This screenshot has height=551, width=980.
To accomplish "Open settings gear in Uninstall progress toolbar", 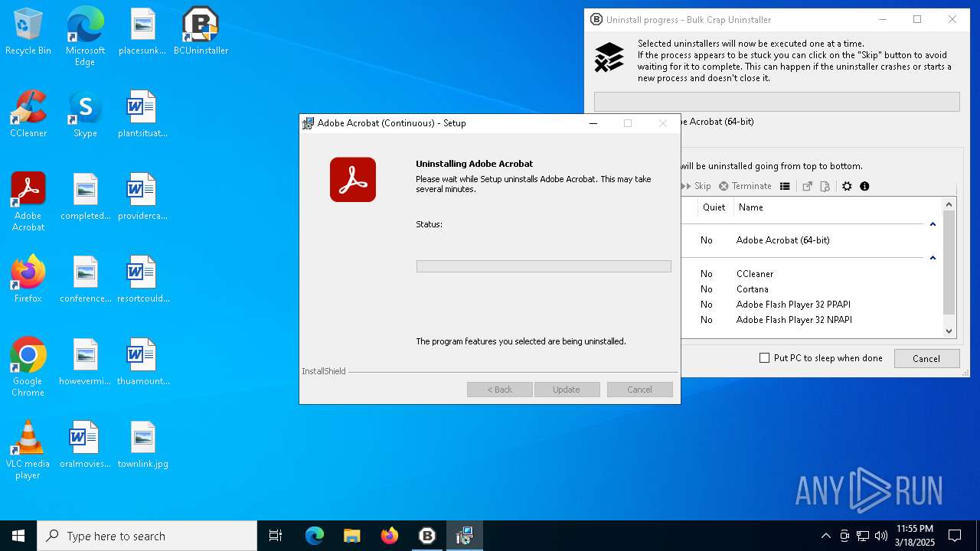I will pyautogui.click(x=847, y=186).
